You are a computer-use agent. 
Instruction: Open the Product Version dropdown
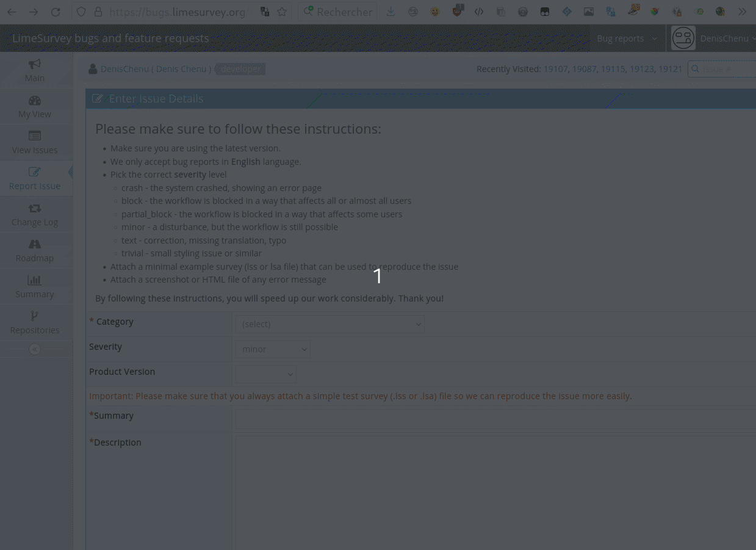(266, 374)
